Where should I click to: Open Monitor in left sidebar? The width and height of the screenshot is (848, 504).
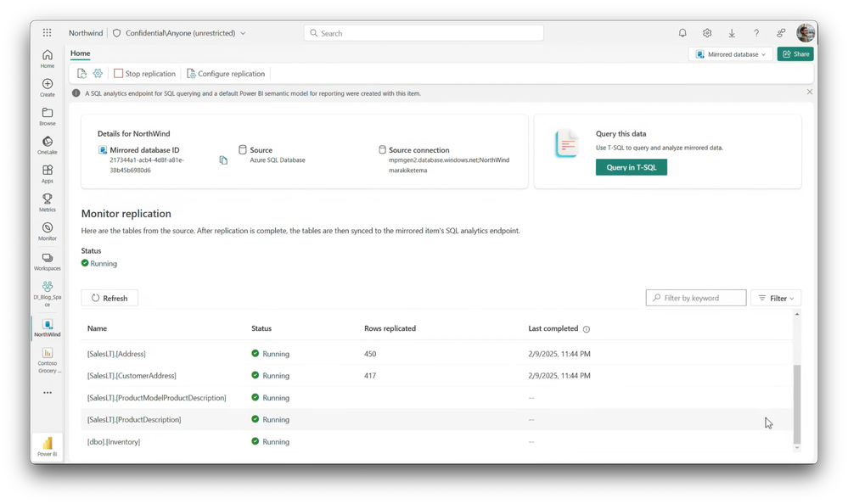click(48, 232)
